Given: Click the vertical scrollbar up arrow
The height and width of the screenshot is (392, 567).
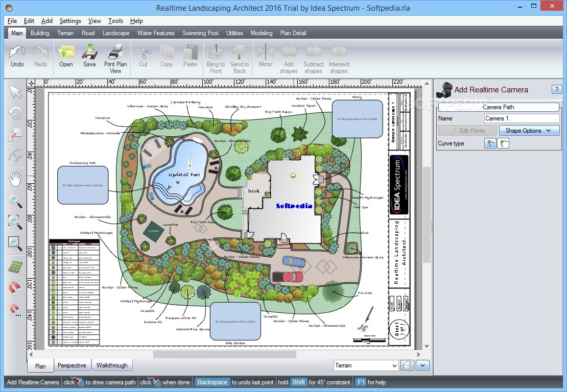Looking at the screenshot, I should [427, 84].
